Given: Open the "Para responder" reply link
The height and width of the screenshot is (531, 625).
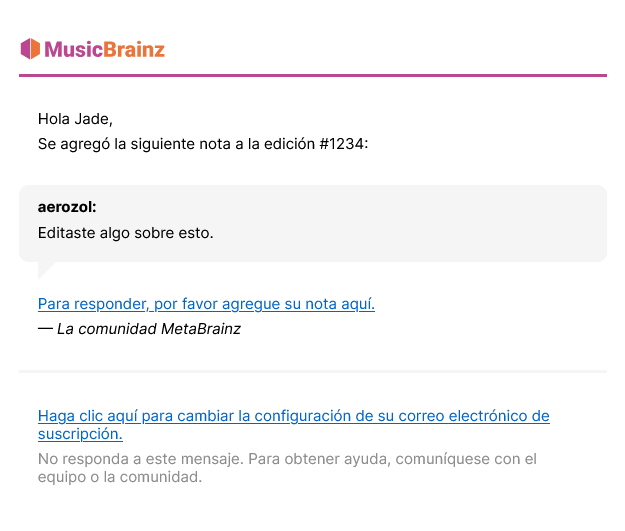Looking at the screenshot, I should point(206,304).
